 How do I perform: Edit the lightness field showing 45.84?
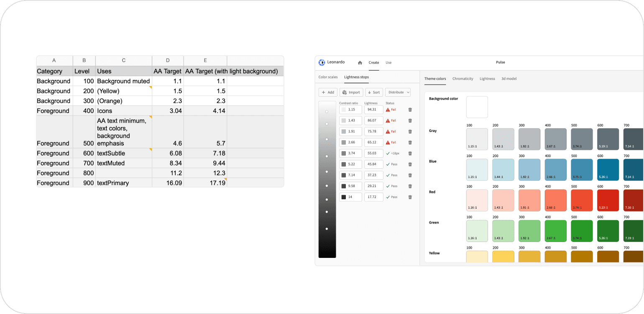coord(374,164)
